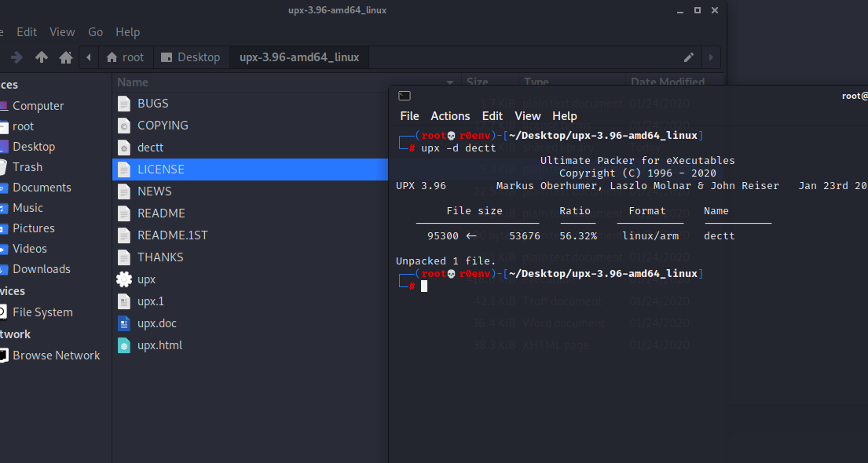The width and height of the screenshot is (868, 463).
Task: Navigate to Desktop in the path bar
Action: point(190,57)
